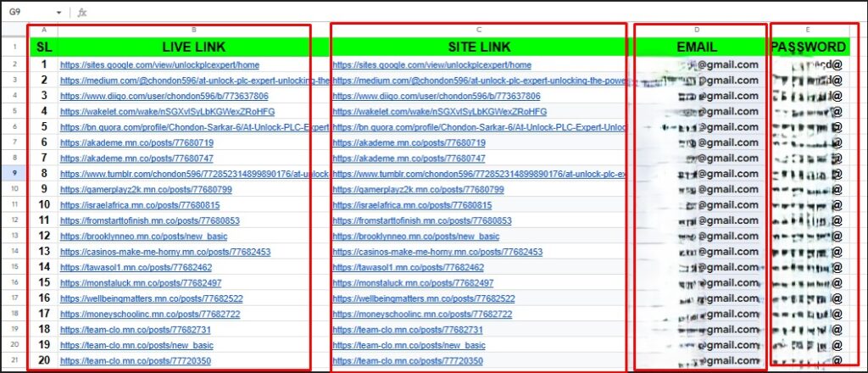This screenshot has width=868, height=373.
Task: Open moneyschoolinc link in LIVE LINK column
Action: (151, 314)
